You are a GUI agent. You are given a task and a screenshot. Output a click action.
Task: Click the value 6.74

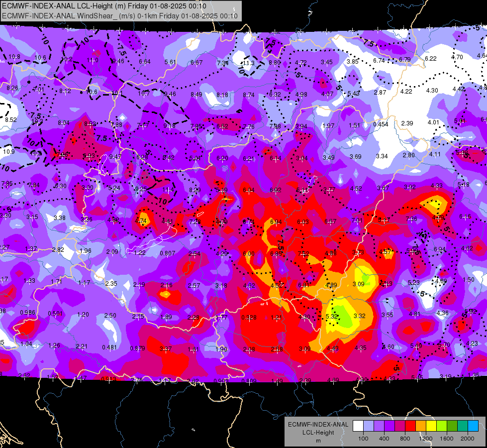(379, 60)
